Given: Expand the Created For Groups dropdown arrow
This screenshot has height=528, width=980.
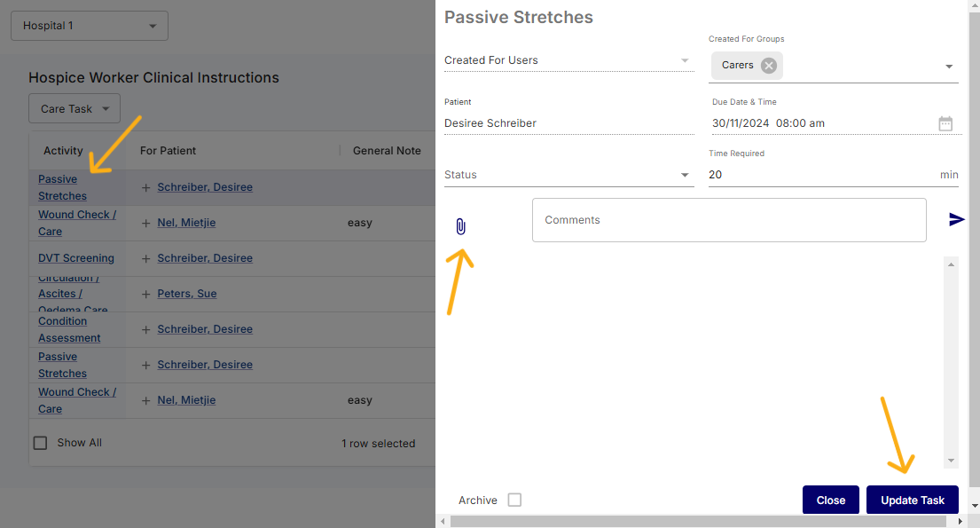Looking at the screenshot, I should click(948, 67).
